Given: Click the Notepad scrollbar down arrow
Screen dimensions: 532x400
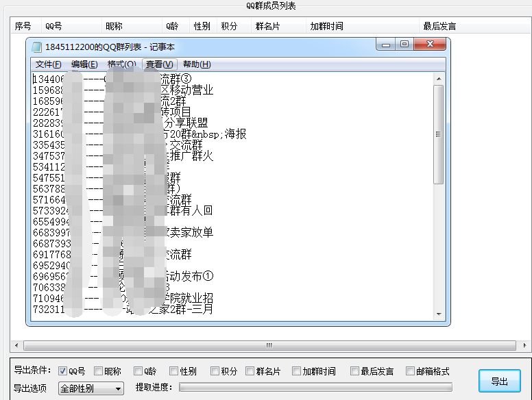Looking at the screenshot, I should coord(439,312).
